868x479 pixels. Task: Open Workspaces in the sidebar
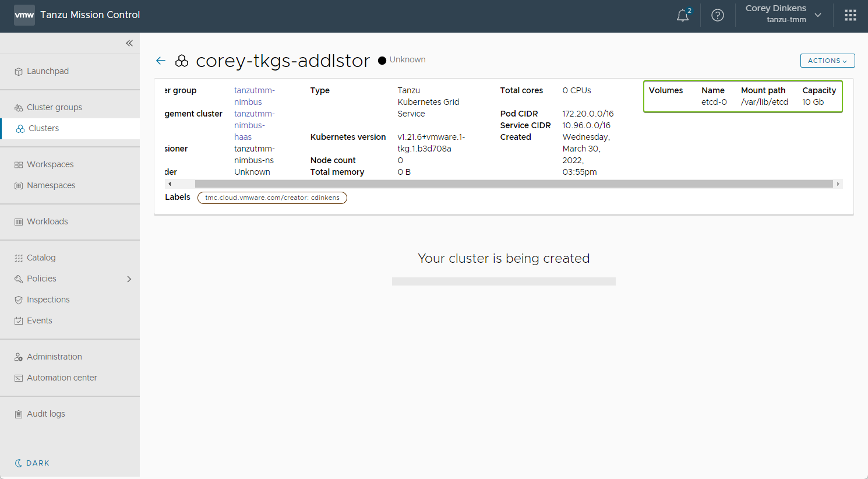point(50,164)
